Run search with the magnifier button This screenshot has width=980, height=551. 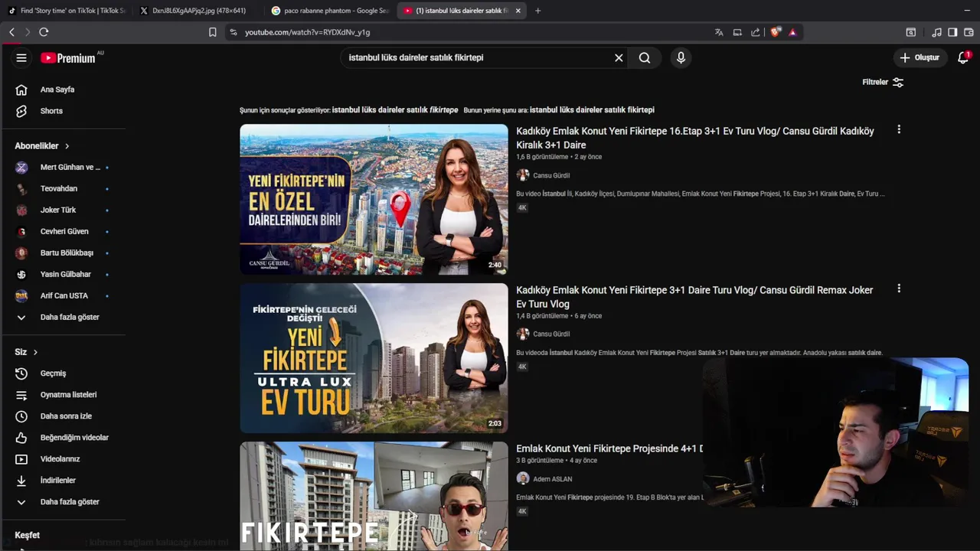pyautogui.click(x=645, y=58)
